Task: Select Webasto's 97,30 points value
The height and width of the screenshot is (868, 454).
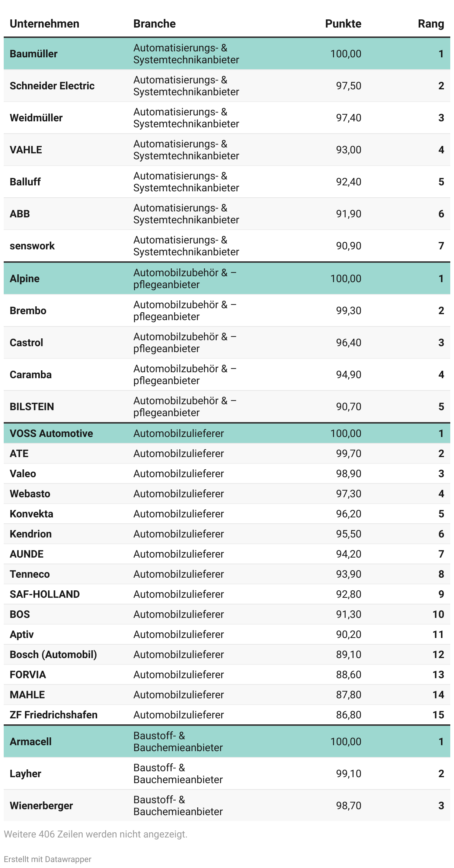Action: point(348,494)
